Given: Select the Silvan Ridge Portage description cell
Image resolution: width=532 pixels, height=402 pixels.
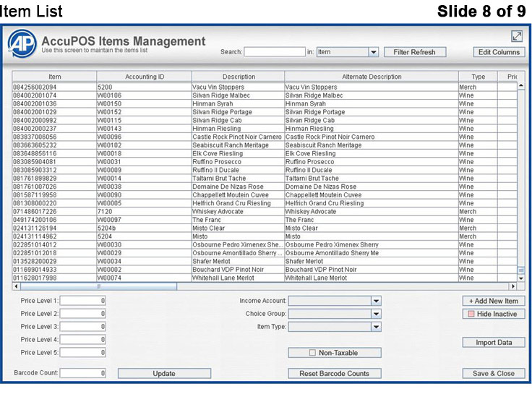Looking at the screenshot, I should (x=239, y=112).
